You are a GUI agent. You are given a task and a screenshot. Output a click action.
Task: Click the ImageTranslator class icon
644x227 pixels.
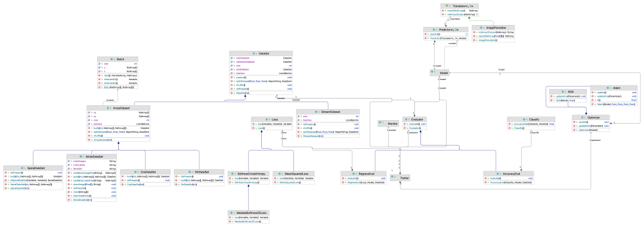click(481, 27)
